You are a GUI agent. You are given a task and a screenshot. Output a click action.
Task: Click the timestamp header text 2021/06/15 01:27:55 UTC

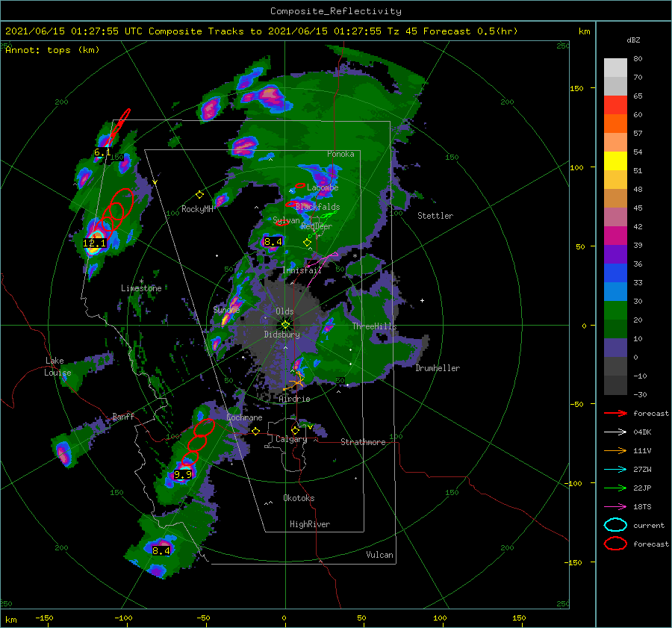(x=74, y=31)
